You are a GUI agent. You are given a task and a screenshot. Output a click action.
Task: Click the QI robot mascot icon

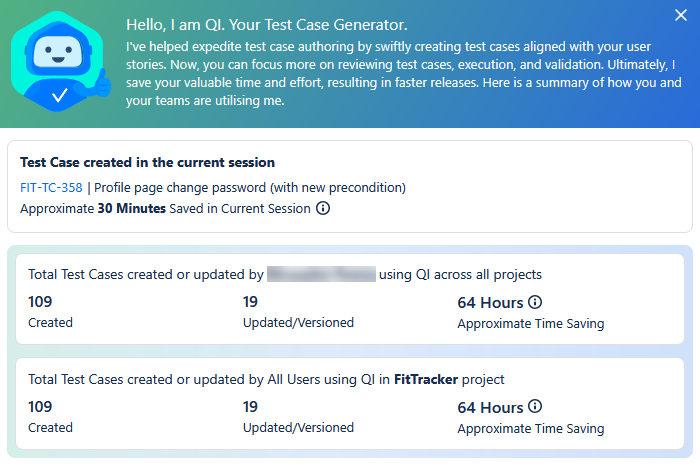[59, 62]
